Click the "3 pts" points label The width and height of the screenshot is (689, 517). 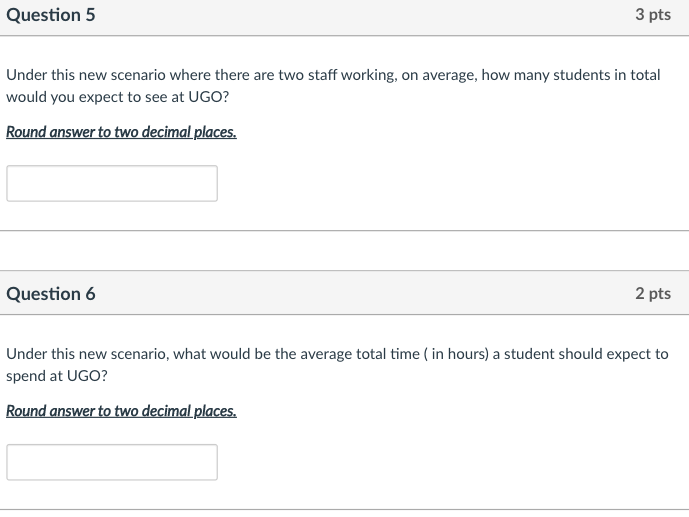[652, 15]
